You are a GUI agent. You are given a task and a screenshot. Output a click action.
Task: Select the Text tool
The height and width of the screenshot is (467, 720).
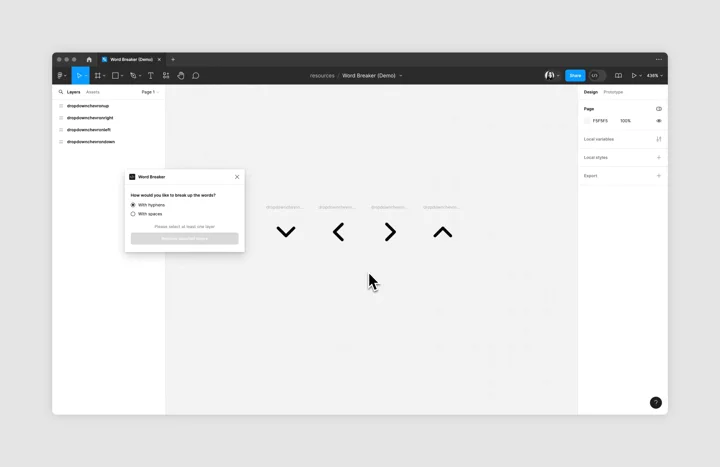151,76
